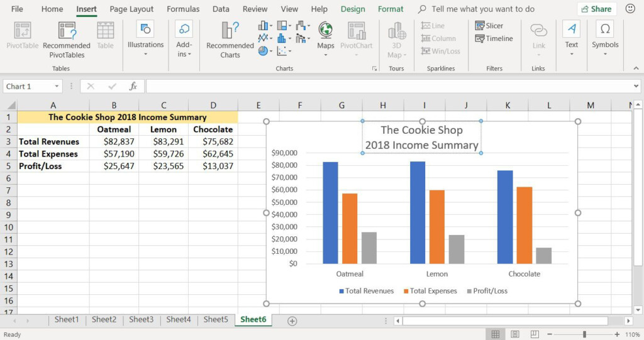
Task: Open the Maps dropdown arrow
Action: click(x=326, y=55)
